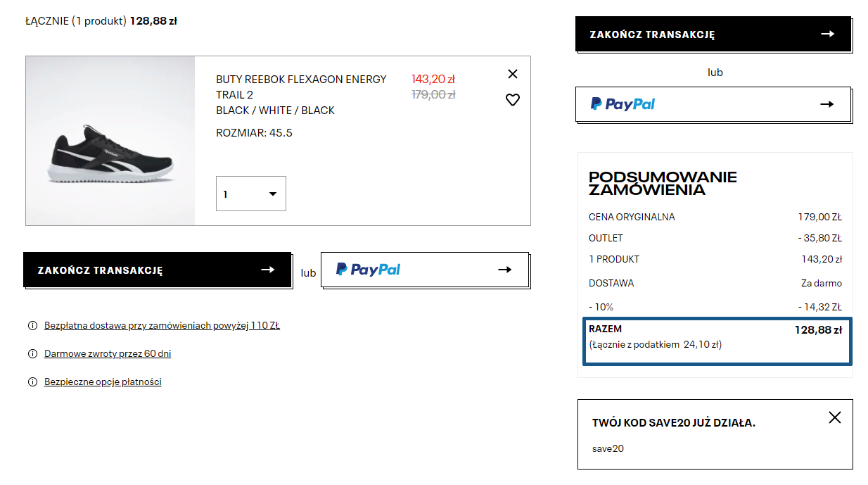Remove the Reebok shoes from cart

coord(512,74)
